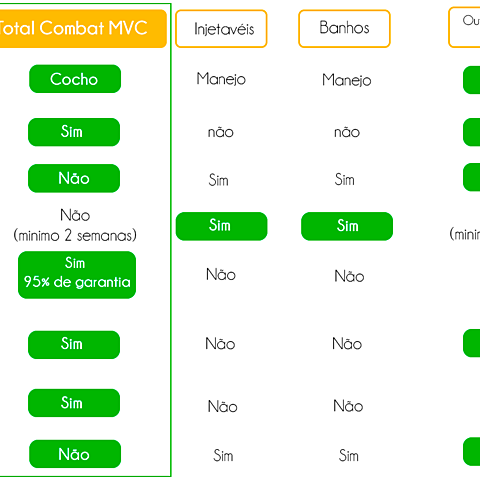The image size is (480, 480).
Task: Click the green Sim badge in Banhos column
Action: pyautogui.click(x=347, y=226)
